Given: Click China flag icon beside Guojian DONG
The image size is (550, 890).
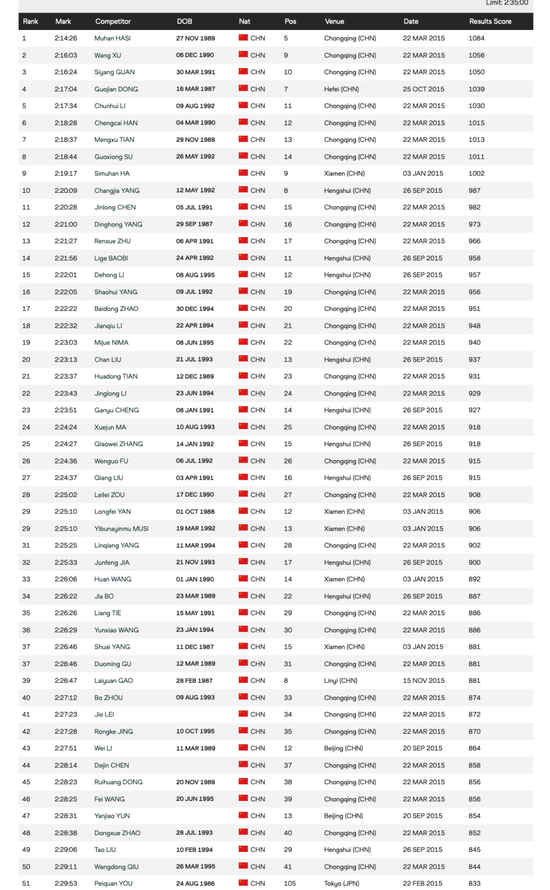Looking at the screenshot, I should click(243, 89).
